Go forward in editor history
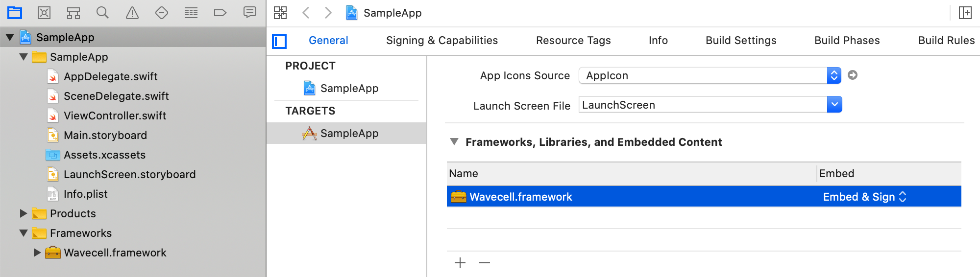This screenshot has width=980, height=277. click(x=328, y=13)
